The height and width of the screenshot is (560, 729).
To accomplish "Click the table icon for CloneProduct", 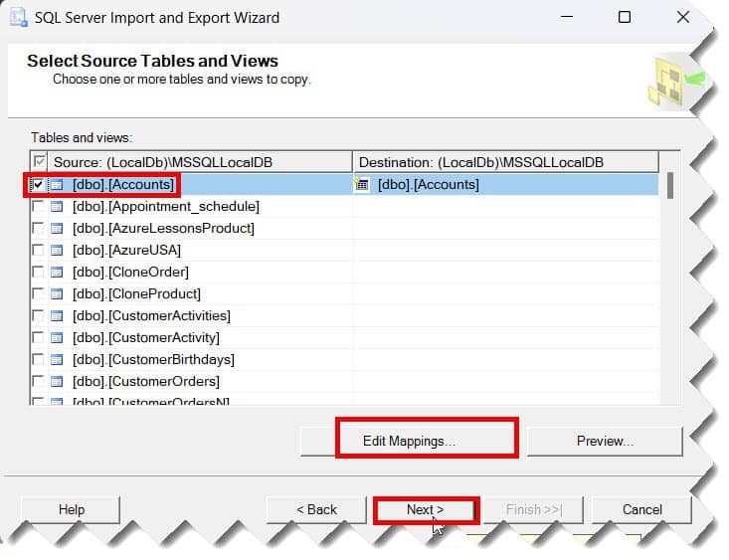I will pyautogui.click(x=57, y=294).
